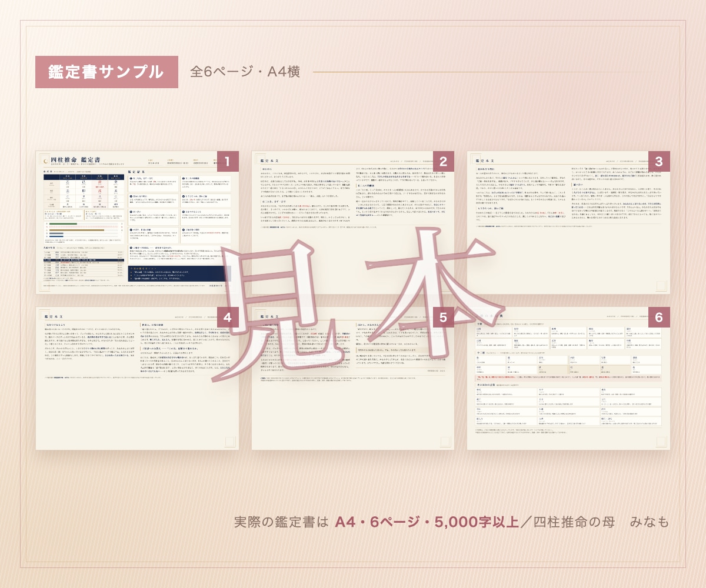Viewport: 706px width, 588px height.
Task: Click the green element bar on page 1
Action: pyautogui.click(x=63, y=224)
